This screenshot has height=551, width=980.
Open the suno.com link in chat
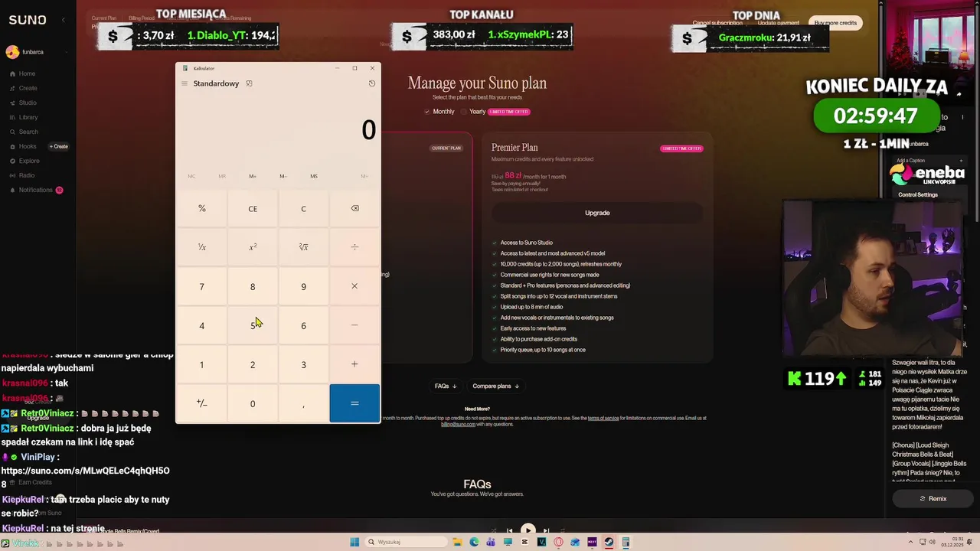85,477
